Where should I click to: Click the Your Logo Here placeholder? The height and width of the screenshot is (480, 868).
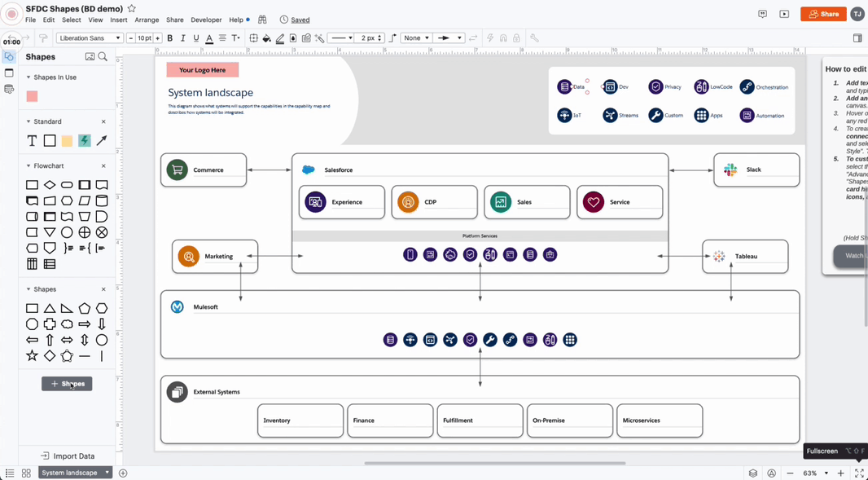pos(203,70)
